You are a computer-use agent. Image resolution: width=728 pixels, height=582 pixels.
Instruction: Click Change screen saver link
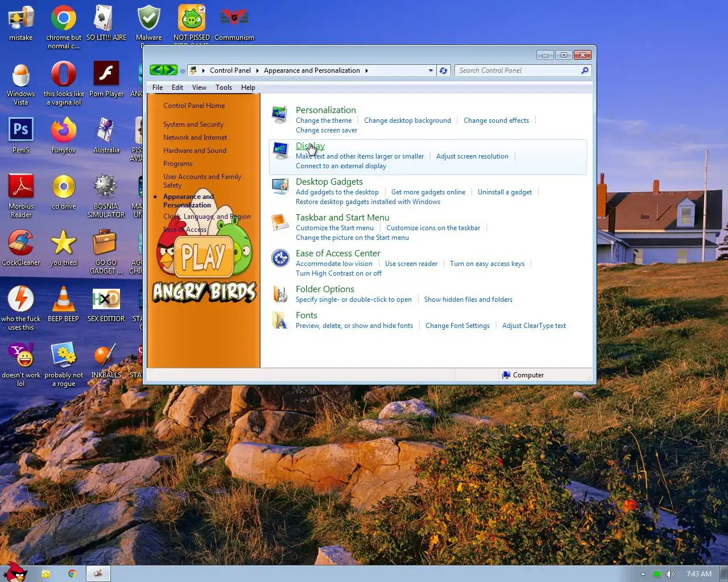(x=326, y=130)
